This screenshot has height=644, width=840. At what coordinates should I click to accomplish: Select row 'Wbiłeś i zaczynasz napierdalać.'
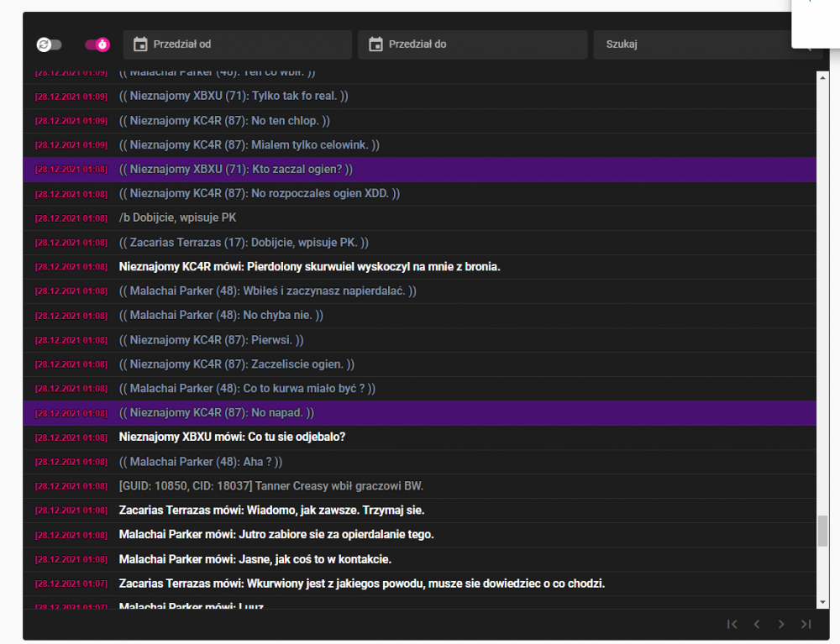pyautogui.click(x=419, y=291)
